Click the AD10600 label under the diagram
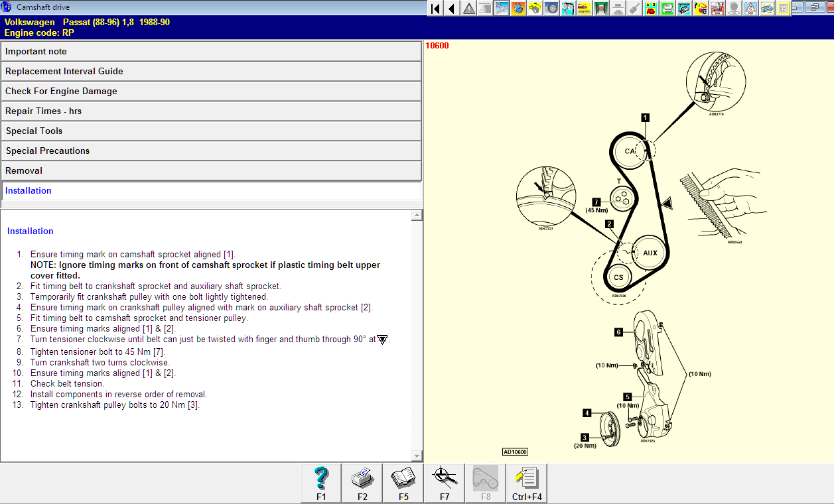This screenshot has height=504, width=834. (x=515, y=452)
